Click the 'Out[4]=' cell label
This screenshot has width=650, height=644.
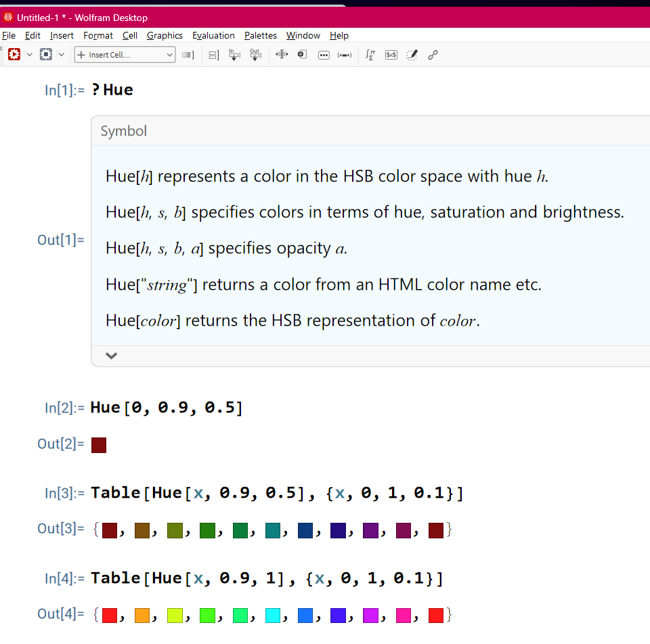point(61,614)
